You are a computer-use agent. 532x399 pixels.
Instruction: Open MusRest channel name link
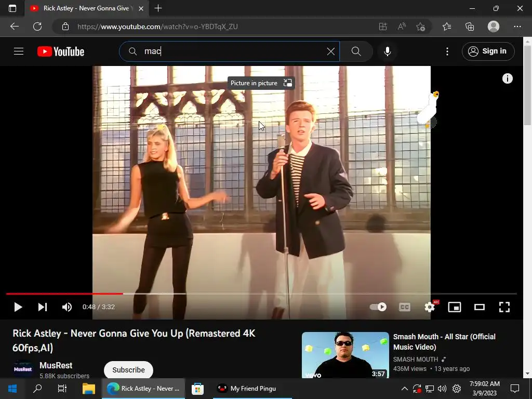(x=56, y=365)
